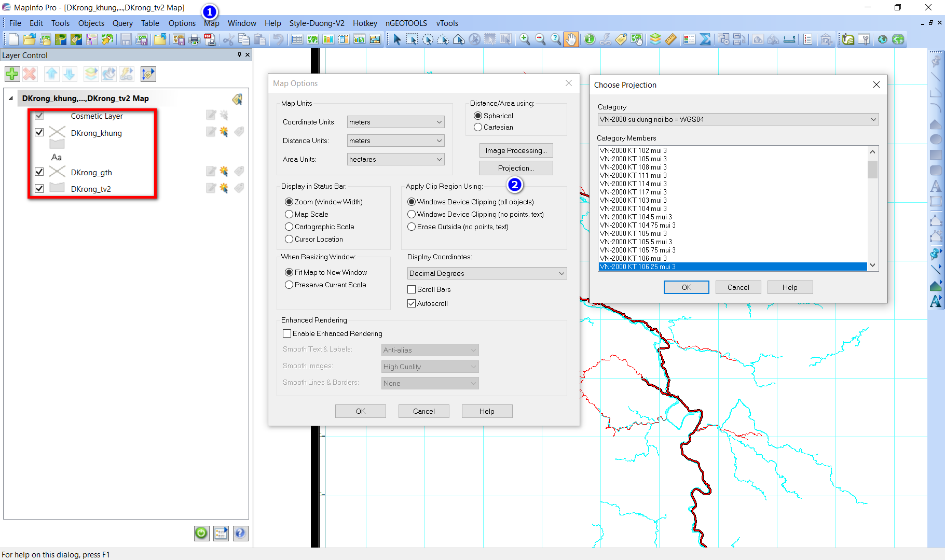Click the Projection... button

[516, 168]
